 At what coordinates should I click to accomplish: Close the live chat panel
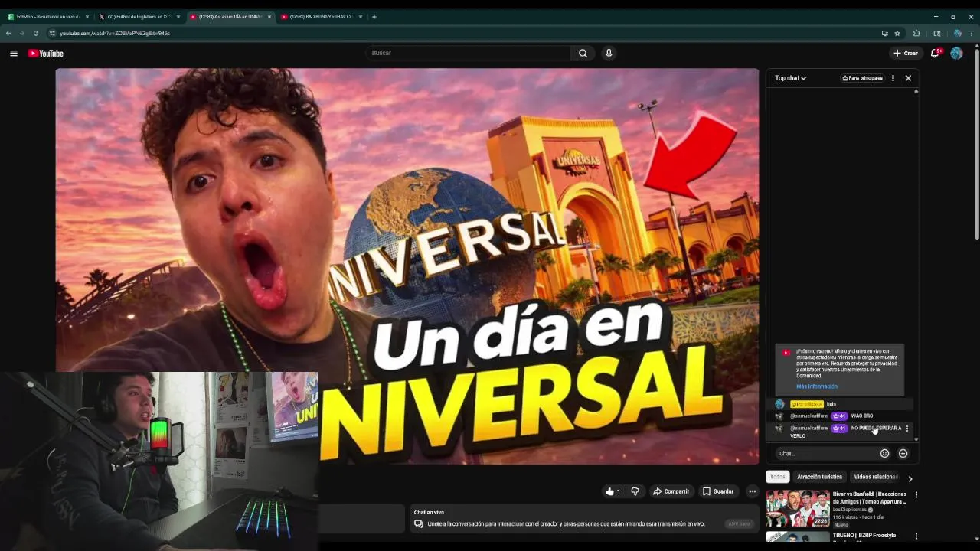click(908, 78)
